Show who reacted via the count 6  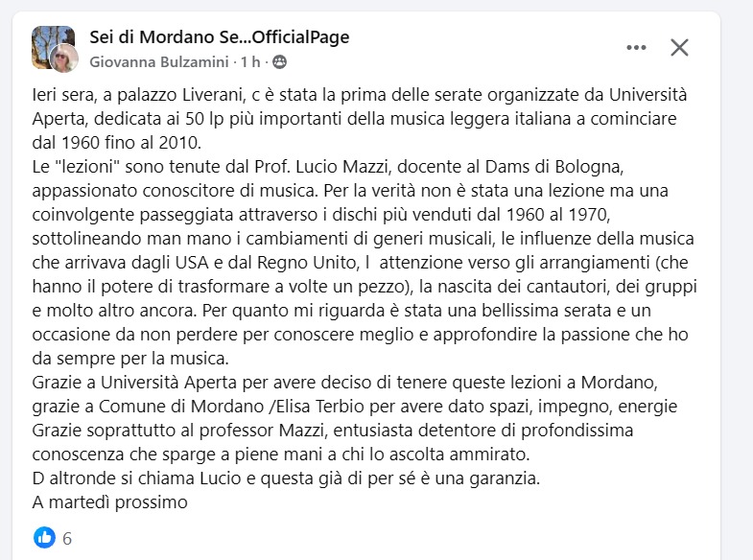67,538
